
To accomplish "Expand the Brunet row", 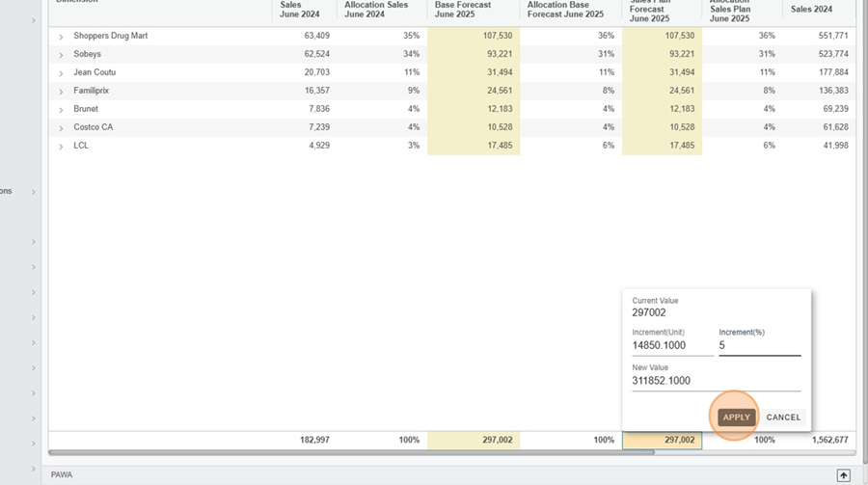I will point(61,110).
